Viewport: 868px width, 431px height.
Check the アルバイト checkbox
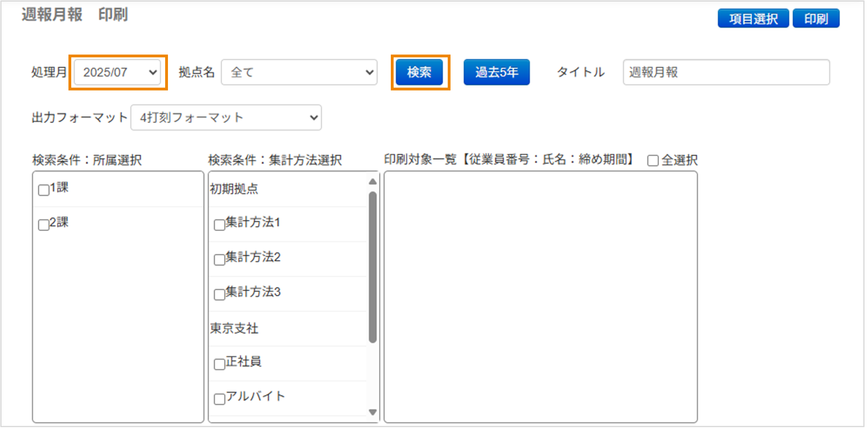pos(219,398)
